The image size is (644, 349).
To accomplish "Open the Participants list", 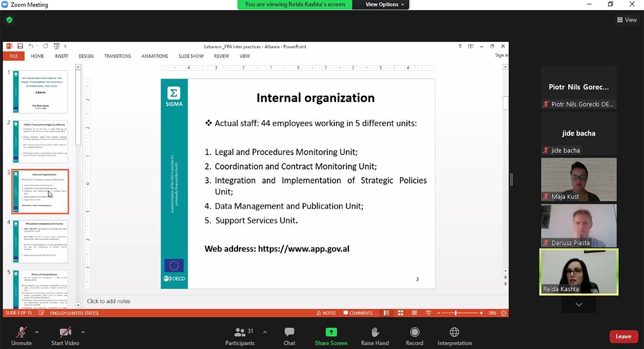I will click(240, 336).
